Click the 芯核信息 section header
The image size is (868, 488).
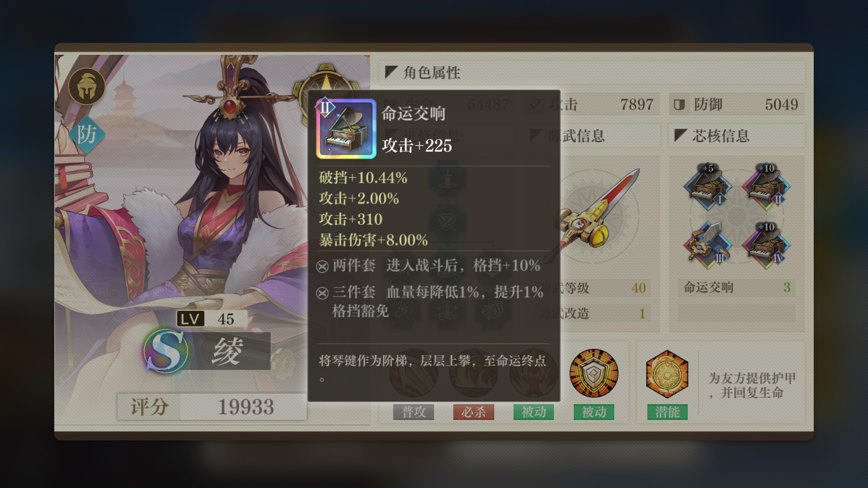(x=737, y=136)
